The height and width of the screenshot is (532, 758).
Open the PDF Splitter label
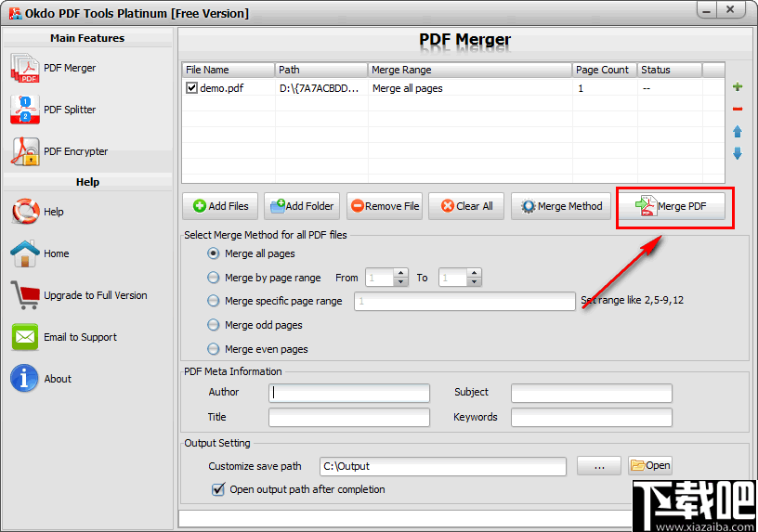pos(70,110)
